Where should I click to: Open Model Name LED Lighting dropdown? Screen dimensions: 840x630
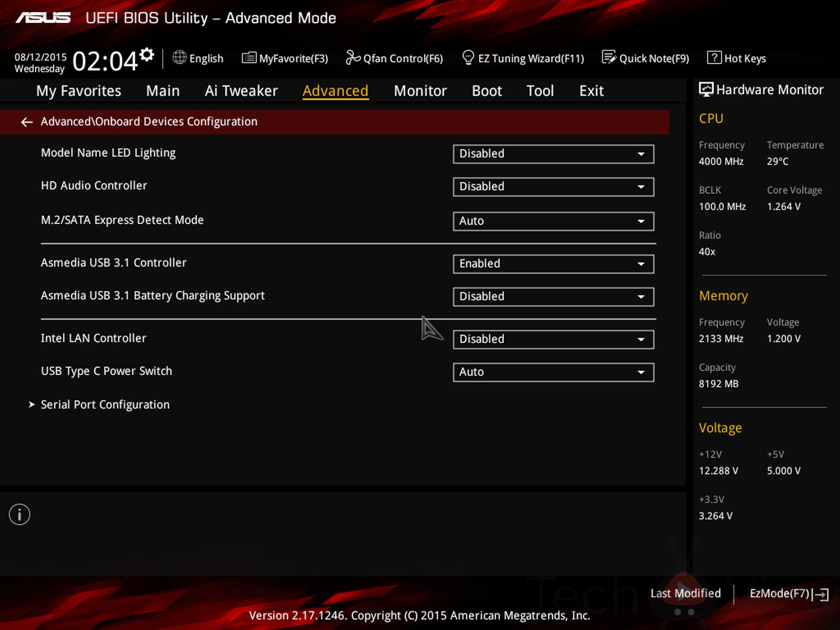click(554, 154)
